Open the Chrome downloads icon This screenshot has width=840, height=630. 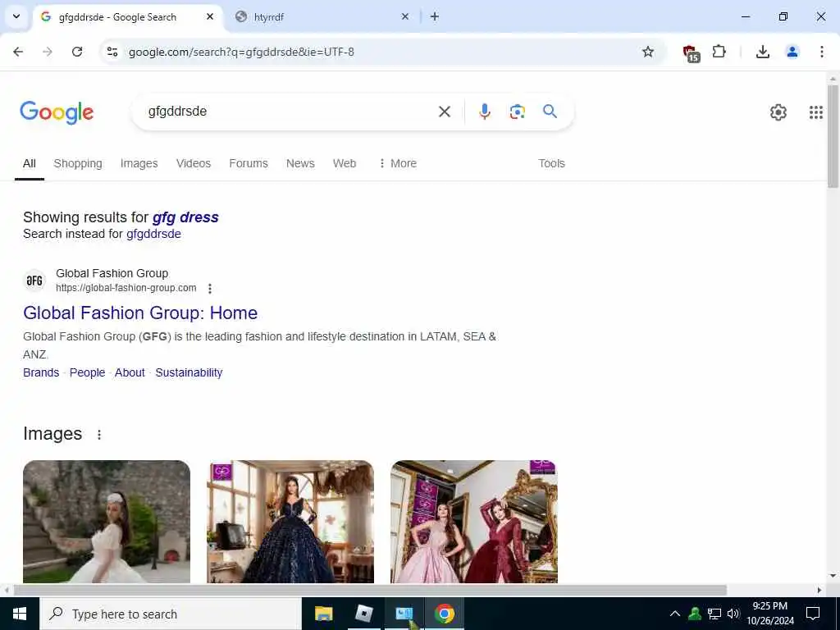tap(762, 52)
